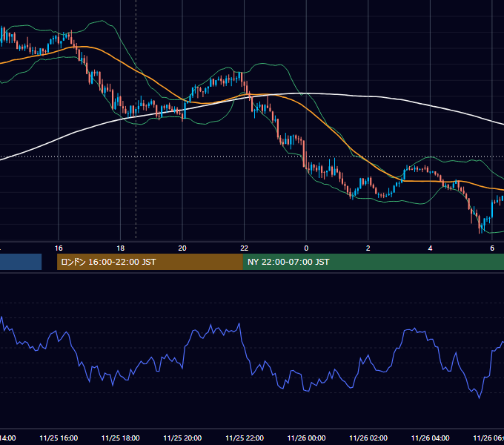
Task: Click the 11/25 20:00 time axis label
Action: coord(182,438)
